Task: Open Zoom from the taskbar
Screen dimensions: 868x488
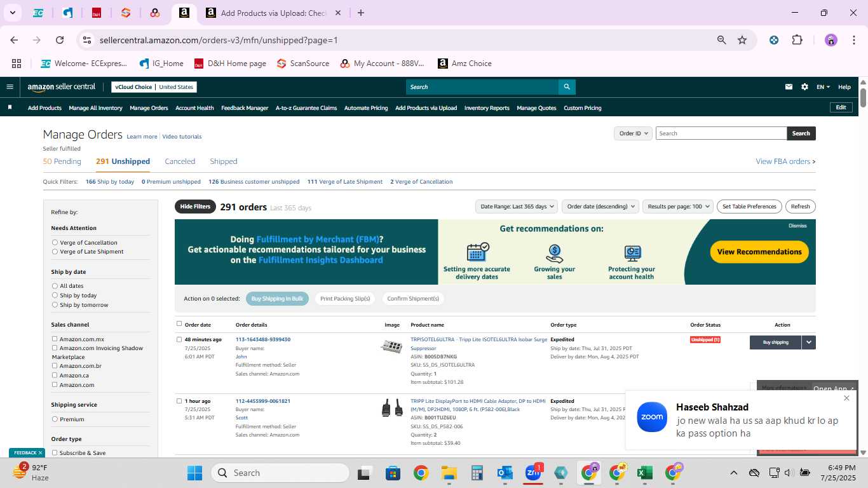Action: (x=532, y=473)
